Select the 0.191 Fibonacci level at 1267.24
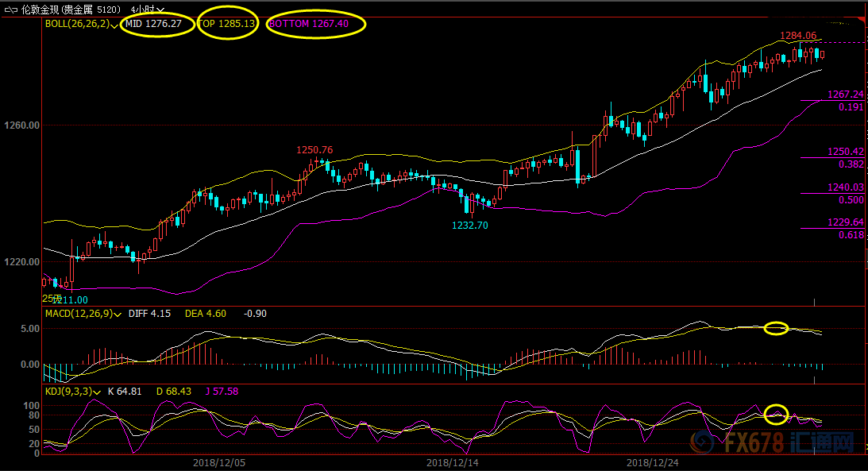The height and width of the screenshot is (471, 868). pyautogui.click(x=851, y=106)
